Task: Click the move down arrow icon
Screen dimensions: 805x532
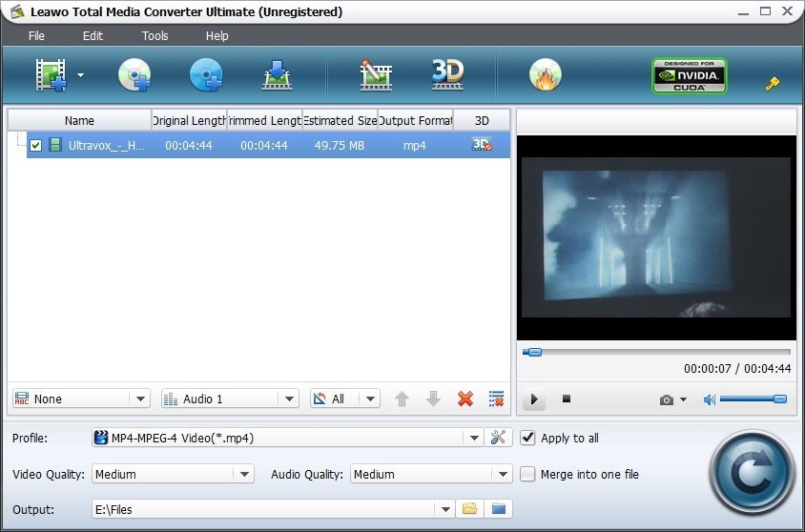Action: tap(433, 399)
